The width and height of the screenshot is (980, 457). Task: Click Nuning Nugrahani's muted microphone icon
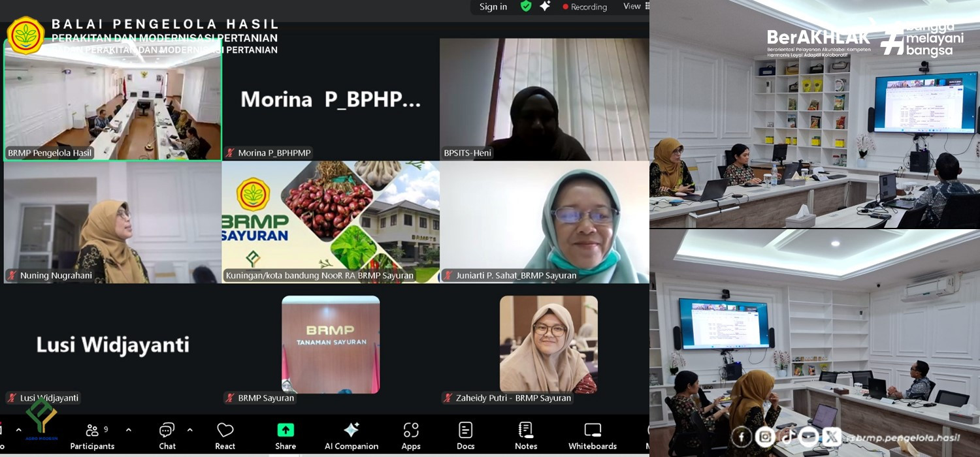12,276
